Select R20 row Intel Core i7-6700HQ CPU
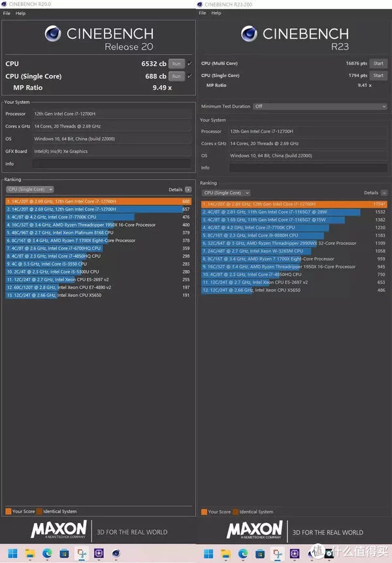 click(x=98, y=248)
